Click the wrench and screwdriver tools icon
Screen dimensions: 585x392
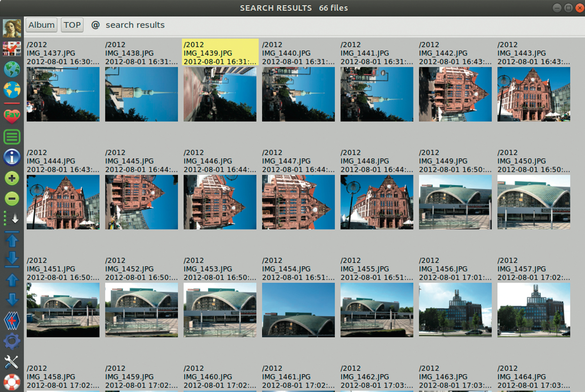[x=12, y=362]
